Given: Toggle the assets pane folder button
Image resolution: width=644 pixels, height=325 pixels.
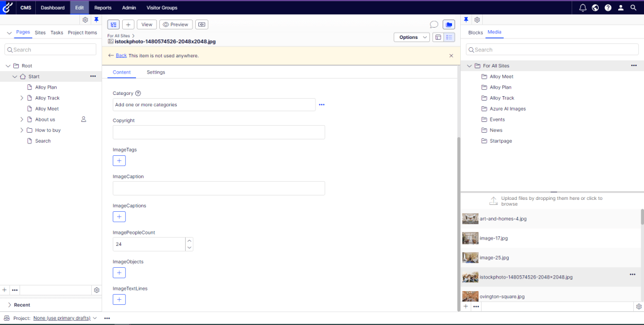Looking at the screenshot, I should tap(448, 25).
